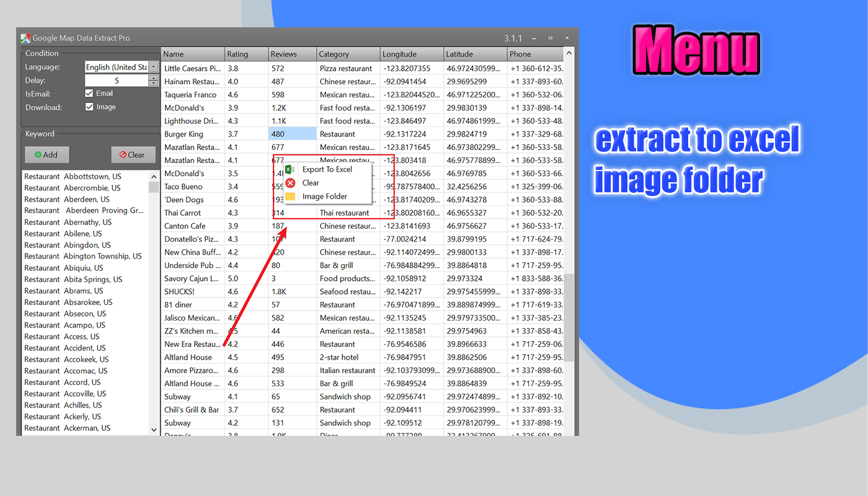Click the Google Map app icon in title bar

(x=25, y=38)
